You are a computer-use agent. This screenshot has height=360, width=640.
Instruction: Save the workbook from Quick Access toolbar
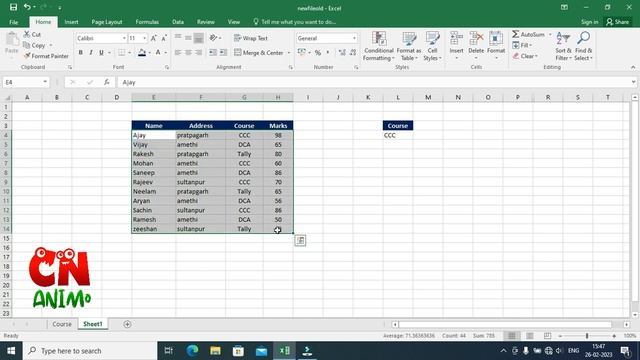(x=13, y=7)
